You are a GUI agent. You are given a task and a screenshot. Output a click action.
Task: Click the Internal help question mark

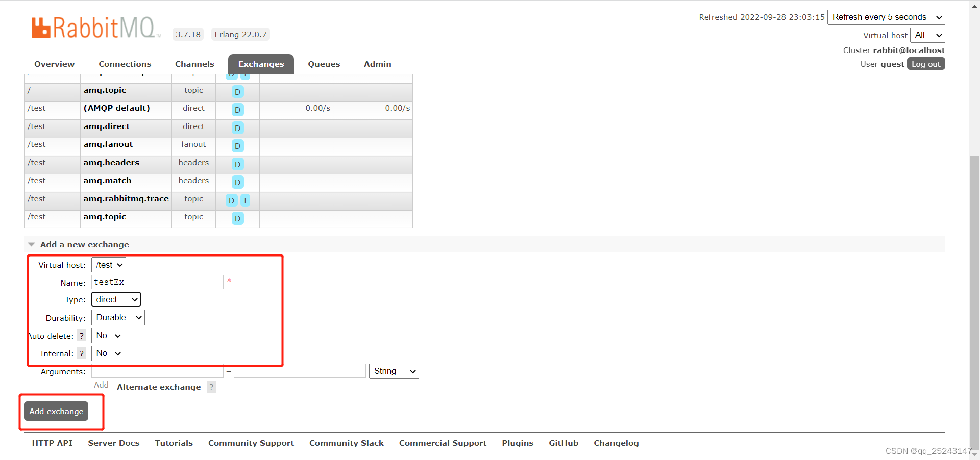point(82,353)
